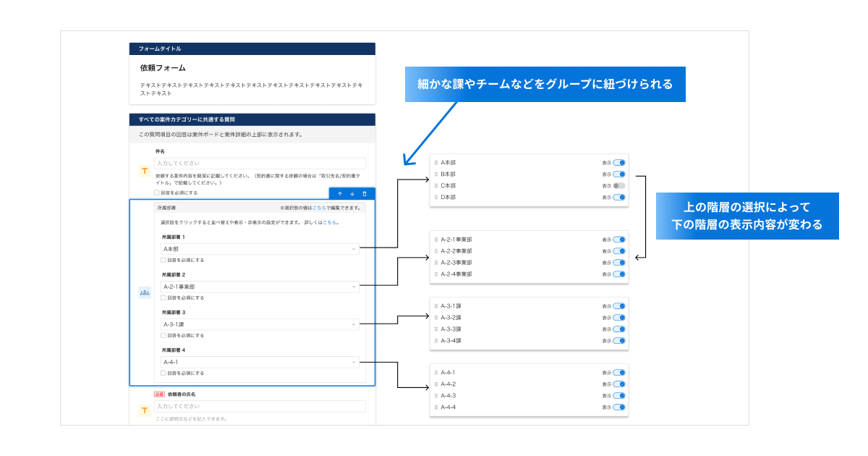
Task: Expand the 所属部署 2 dropdown showing A-2-1事業部
Action: point(260,287)
